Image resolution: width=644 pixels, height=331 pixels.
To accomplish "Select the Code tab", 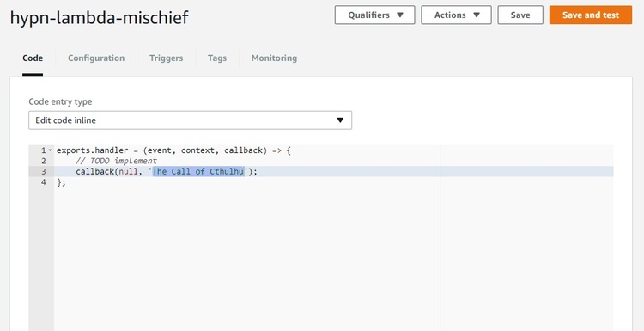I will click(33, 58).
